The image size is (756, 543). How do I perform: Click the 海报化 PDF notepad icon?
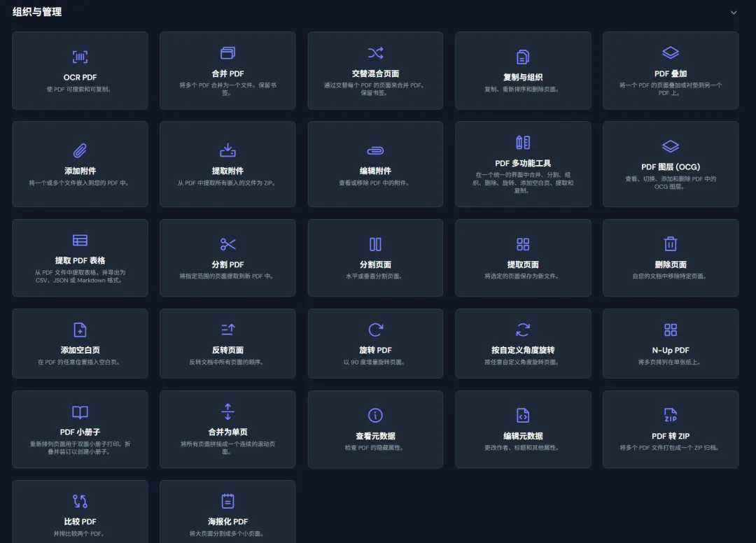click(x=227, y=501)
